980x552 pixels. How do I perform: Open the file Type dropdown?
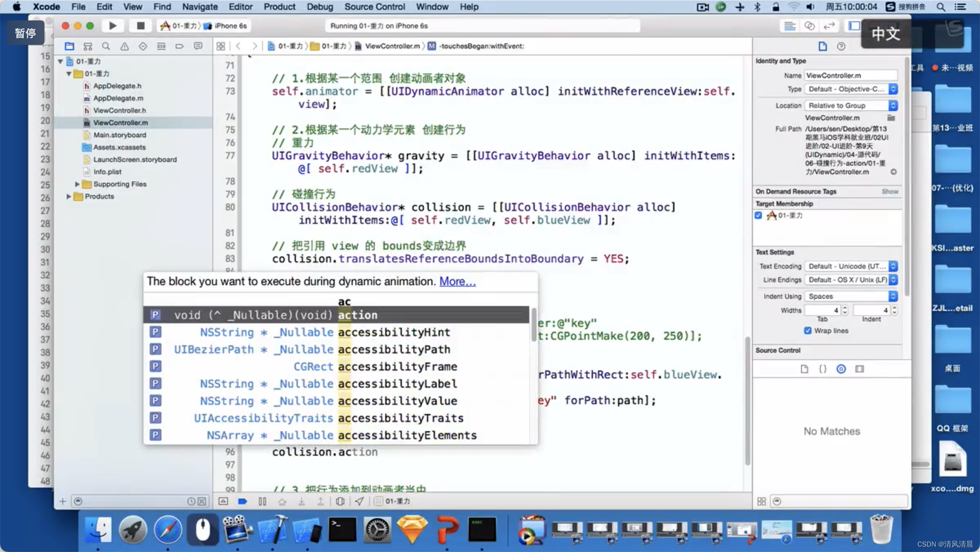851,89
